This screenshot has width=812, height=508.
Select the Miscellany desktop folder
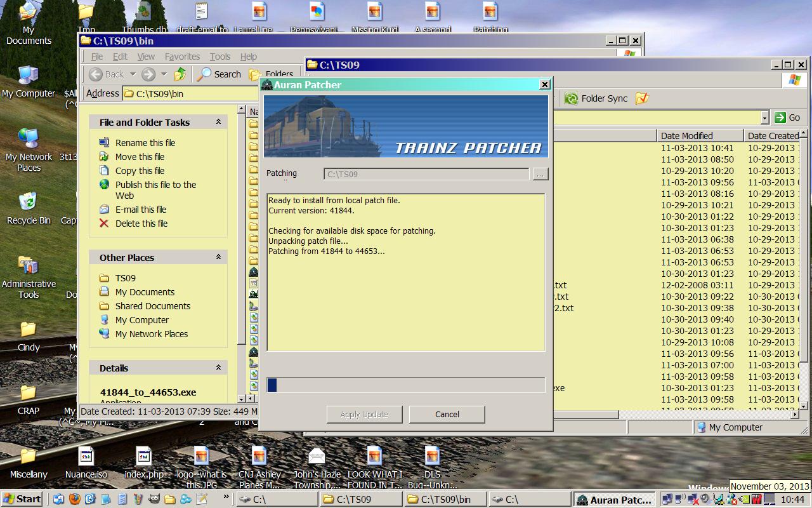pyautogui.click(x=29, y=463)
